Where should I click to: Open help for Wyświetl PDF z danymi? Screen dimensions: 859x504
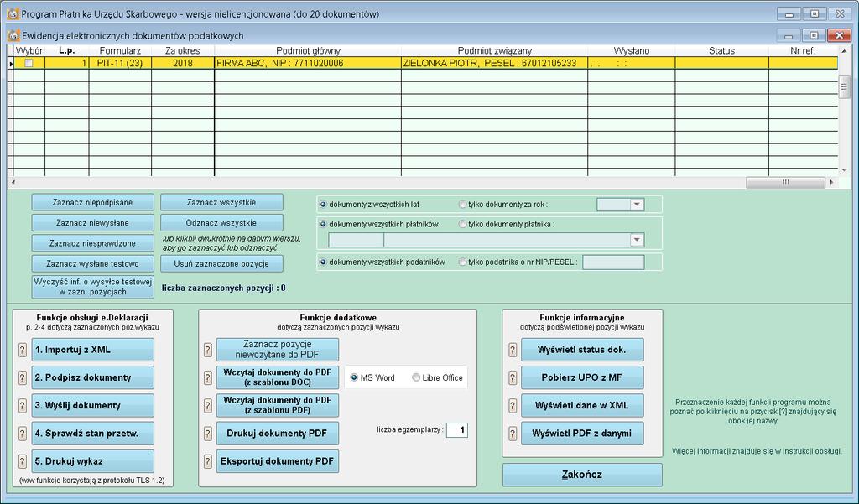[x=513, y=434]
